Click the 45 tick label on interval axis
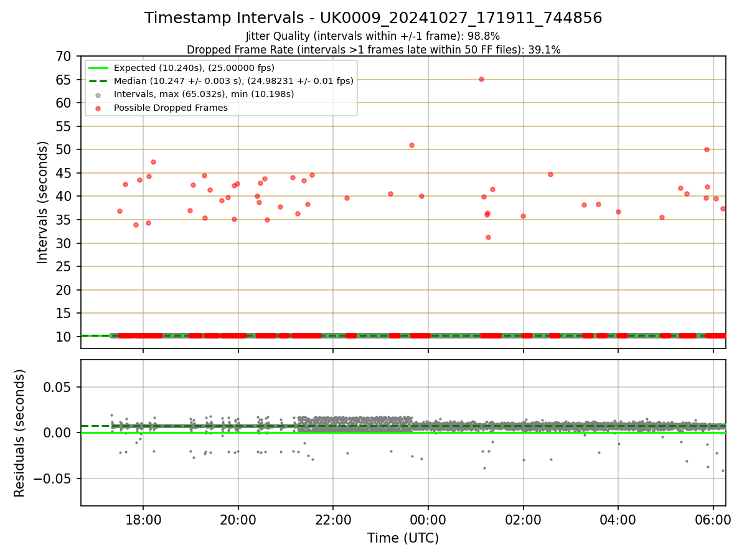This screenshot has width=747, height=560. click(65, 173)
